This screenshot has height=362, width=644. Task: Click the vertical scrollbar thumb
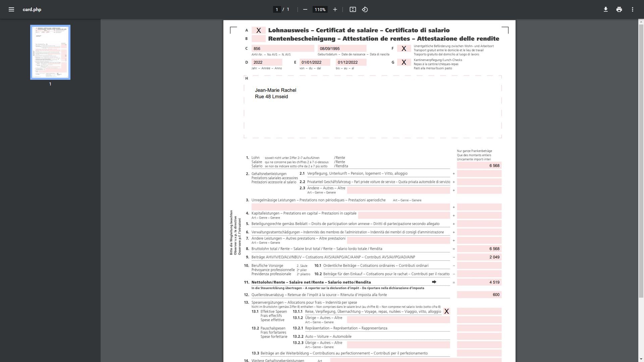(x=641, y=161)
